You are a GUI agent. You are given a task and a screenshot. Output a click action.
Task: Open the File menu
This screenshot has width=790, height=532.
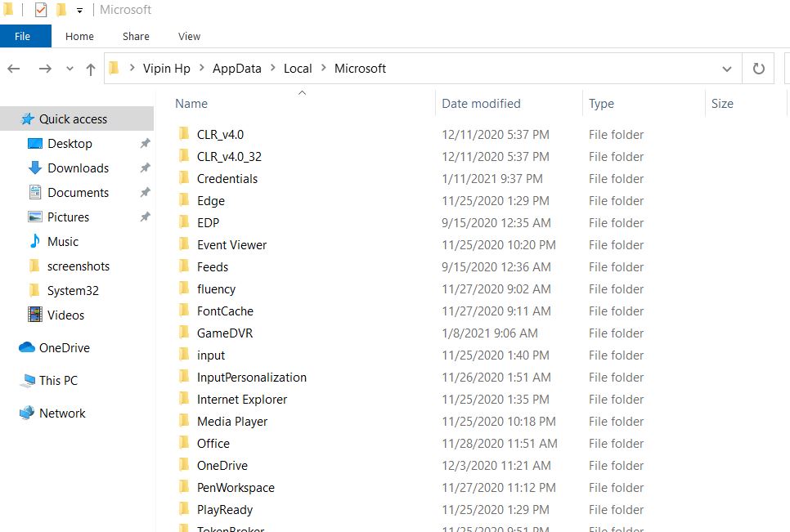[25, 36]
